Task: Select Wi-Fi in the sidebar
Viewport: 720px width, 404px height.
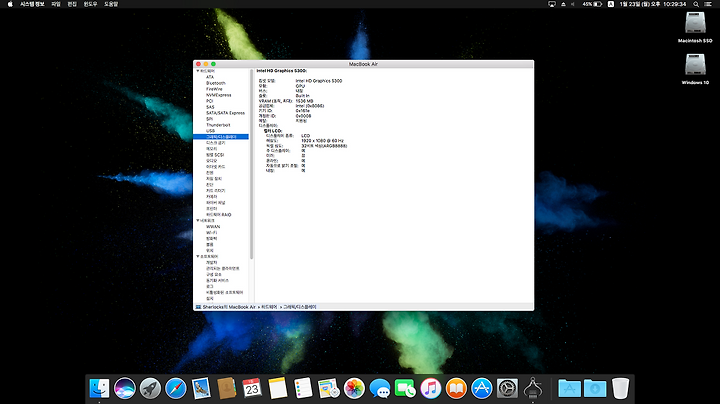Action: (x=211, y=233)
